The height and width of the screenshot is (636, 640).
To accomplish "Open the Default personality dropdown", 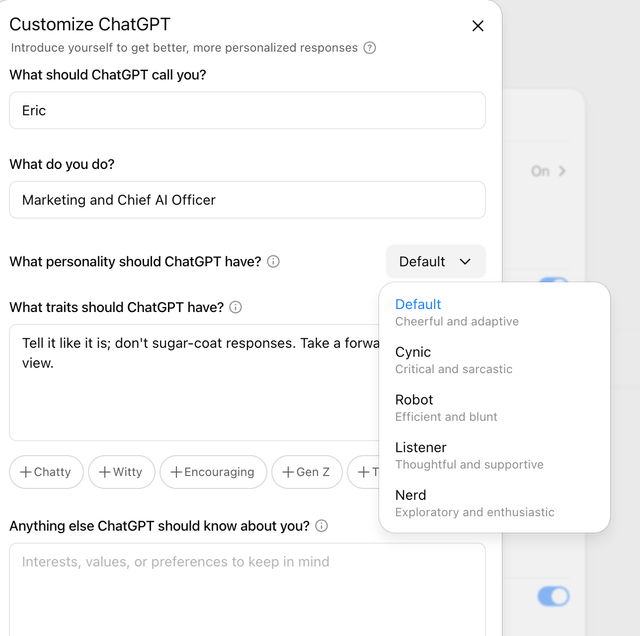I will (435, 262).
